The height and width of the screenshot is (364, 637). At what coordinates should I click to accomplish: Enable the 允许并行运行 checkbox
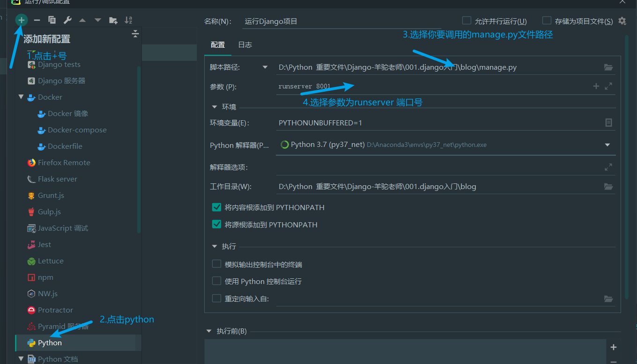(467, 21)
